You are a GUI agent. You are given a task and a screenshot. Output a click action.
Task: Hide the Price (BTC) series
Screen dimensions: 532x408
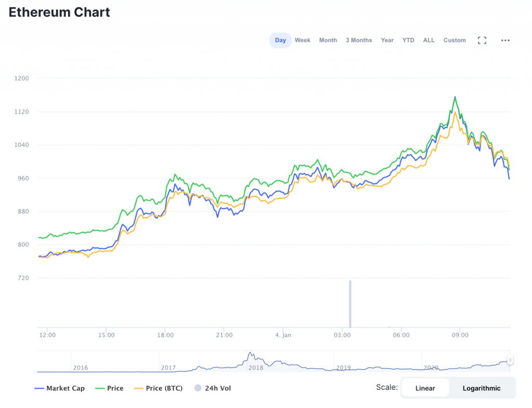[x=158, y=388]
